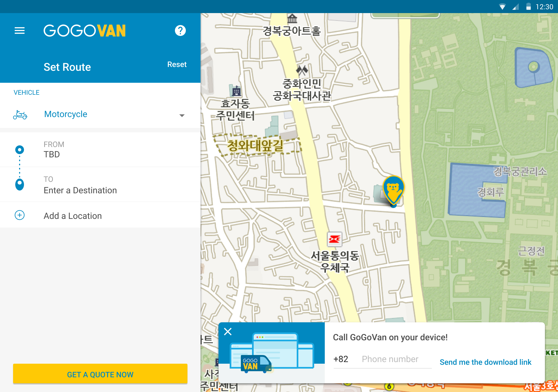
Task: Click the embassy crossed flags map icon
Action: pos(302,70)
